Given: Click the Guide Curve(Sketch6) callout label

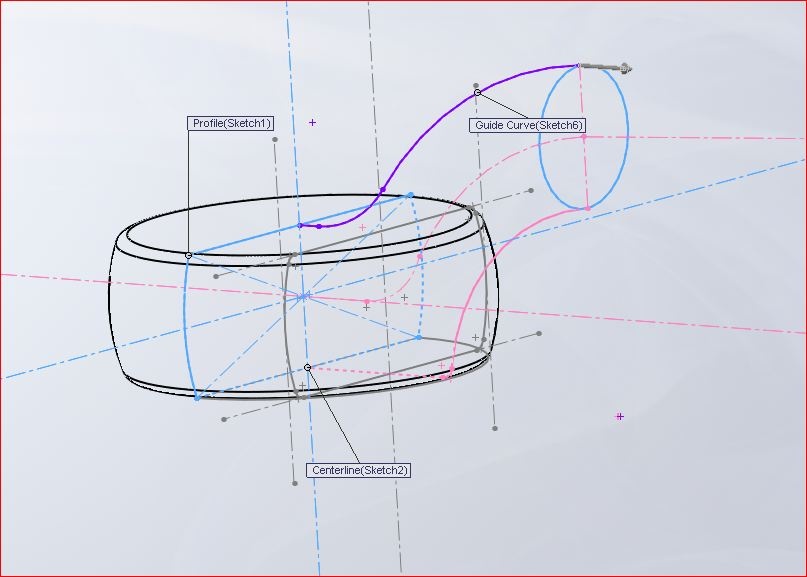Looking at the screenshot, I should (x=528, y=125).
